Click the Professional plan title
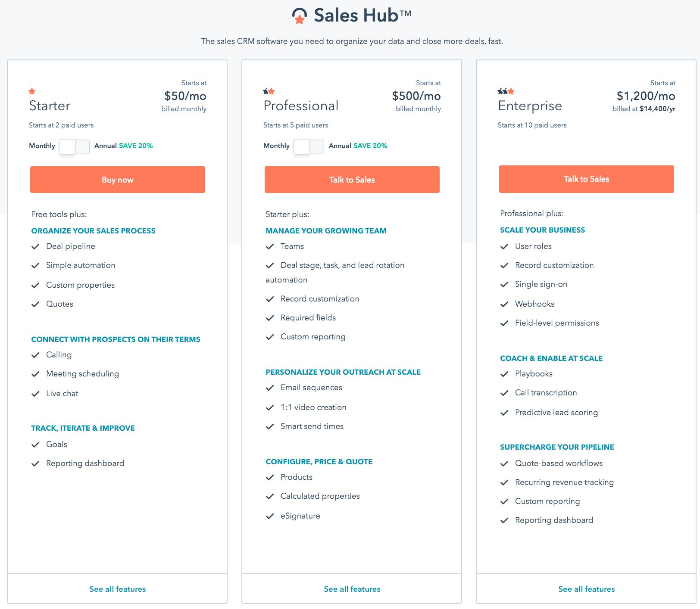Screen dimensions: 700x609 (x=301, y=106)
